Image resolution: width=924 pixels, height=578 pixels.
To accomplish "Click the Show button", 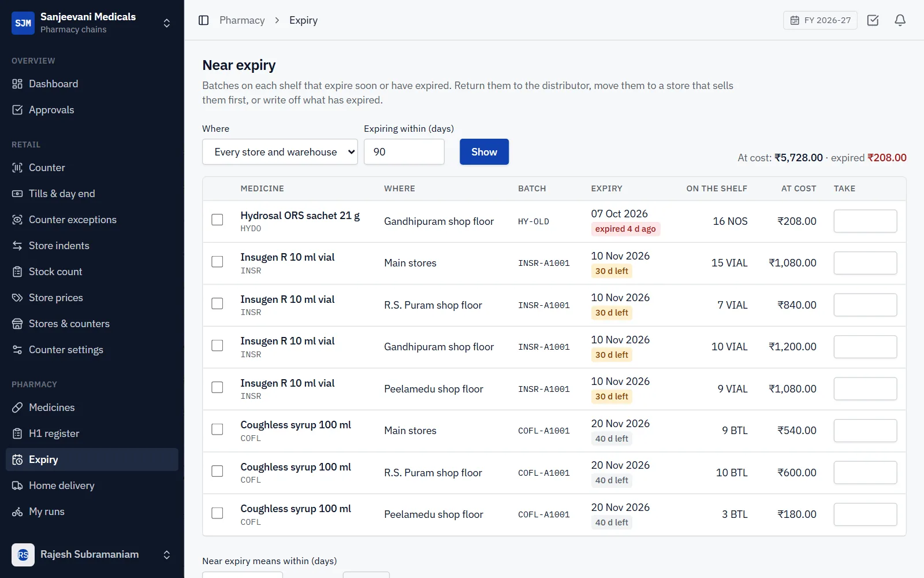I will coord(484,152).
